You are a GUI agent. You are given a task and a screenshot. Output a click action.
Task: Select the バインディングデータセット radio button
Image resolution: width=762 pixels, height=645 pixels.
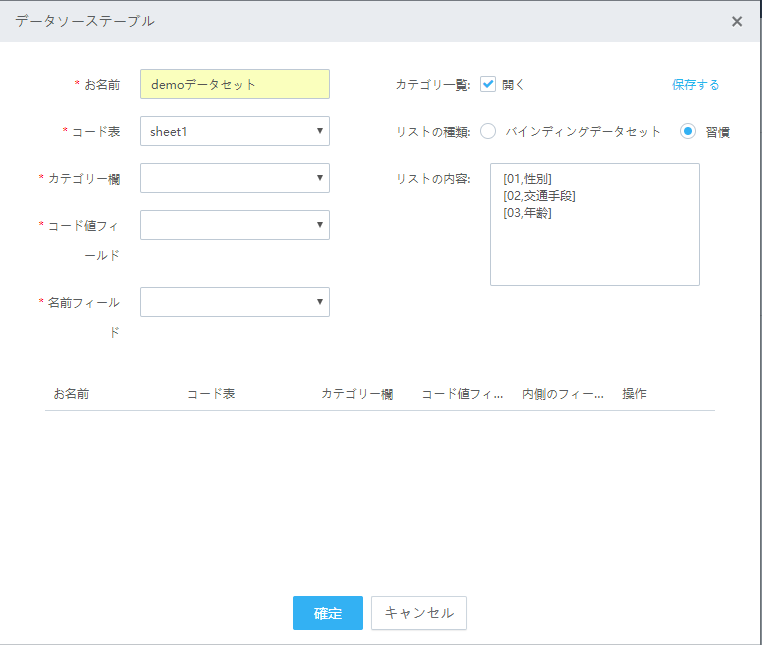click(488, 131)
